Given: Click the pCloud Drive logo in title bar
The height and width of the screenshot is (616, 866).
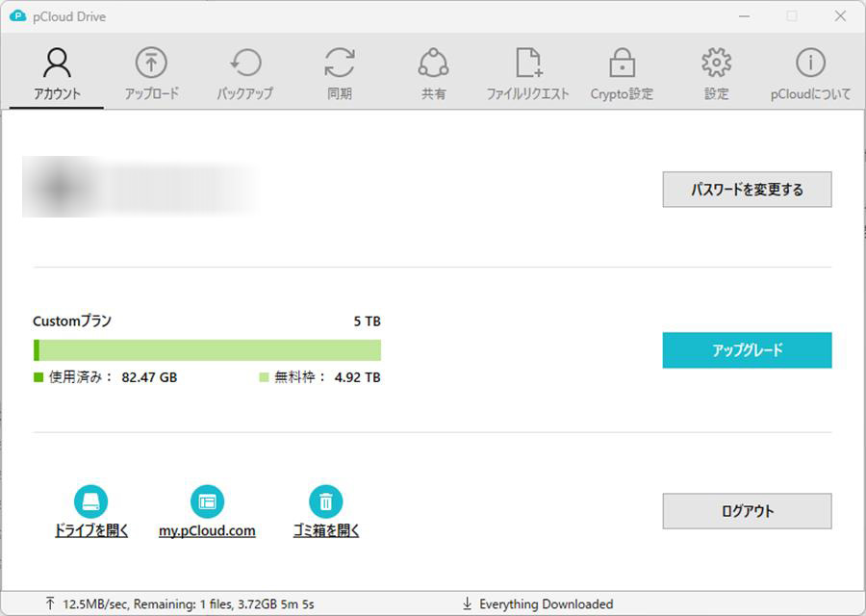Looking at the screenshot, I should [x=18, y=16].
